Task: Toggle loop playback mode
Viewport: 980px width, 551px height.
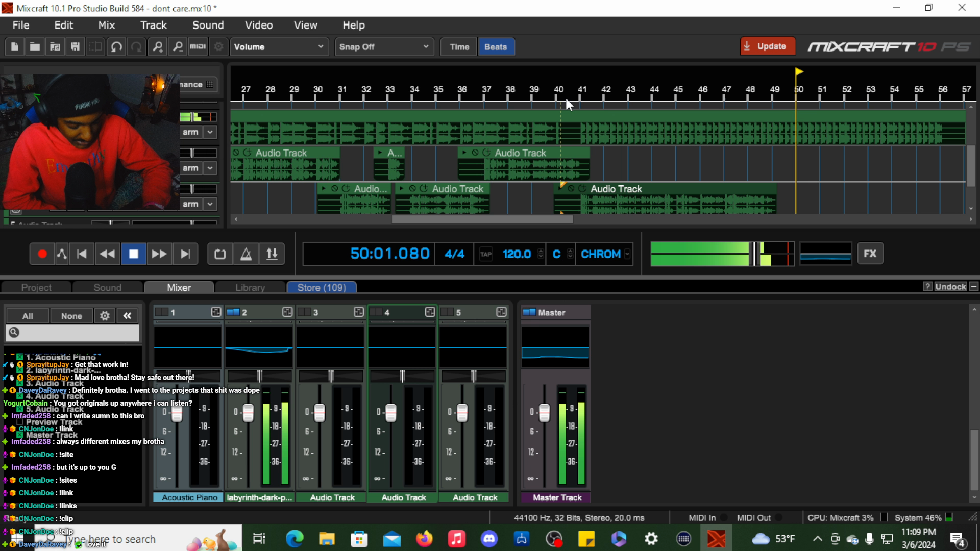Action: click(x=220, y=254)
